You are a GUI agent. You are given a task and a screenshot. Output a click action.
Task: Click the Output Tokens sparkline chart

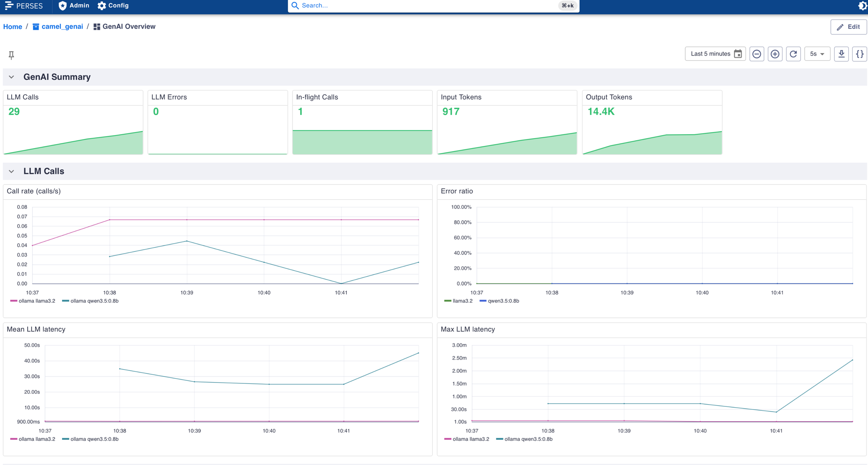pos(652,142)
